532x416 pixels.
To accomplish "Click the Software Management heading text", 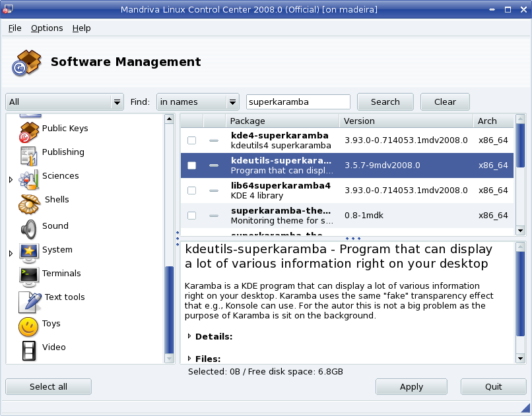I will tap(126, 62).
